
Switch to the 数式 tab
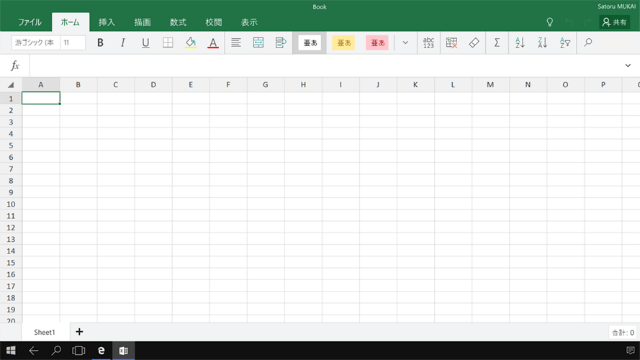click(x=178, y=22)
